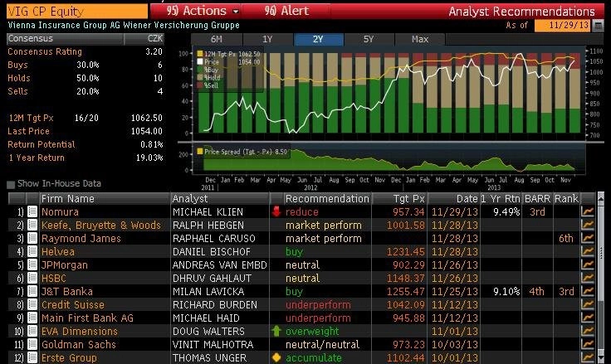Open HSBC report document icon
Image resolution: width=611 pixels, height=364 pixels.
click(32, 278)
